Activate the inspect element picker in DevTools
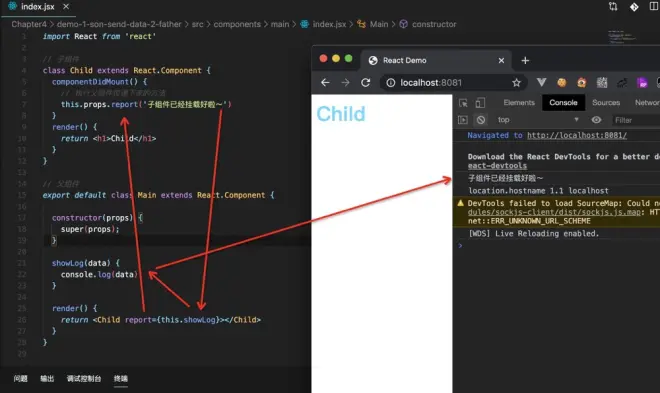Viewport: 660px width, 393px height. click(x=463, y=103)
